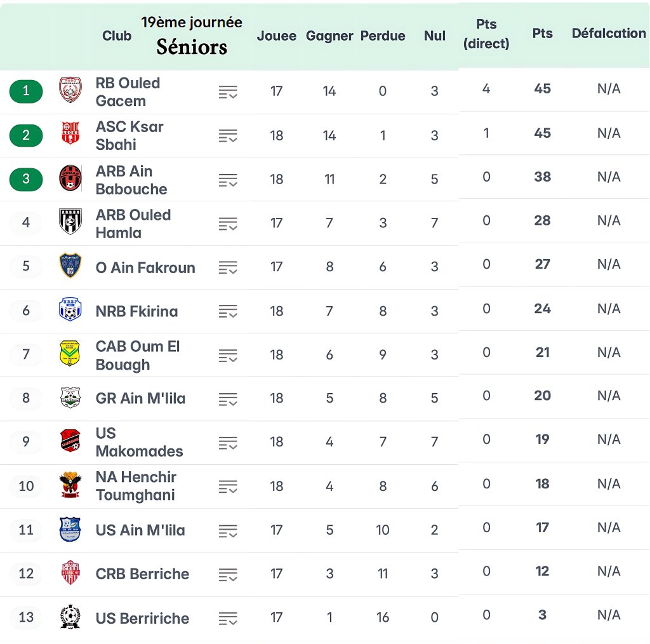Click the US Berririche club logo
This screenshot has width=650, height=644.
(x=70, y=617)
